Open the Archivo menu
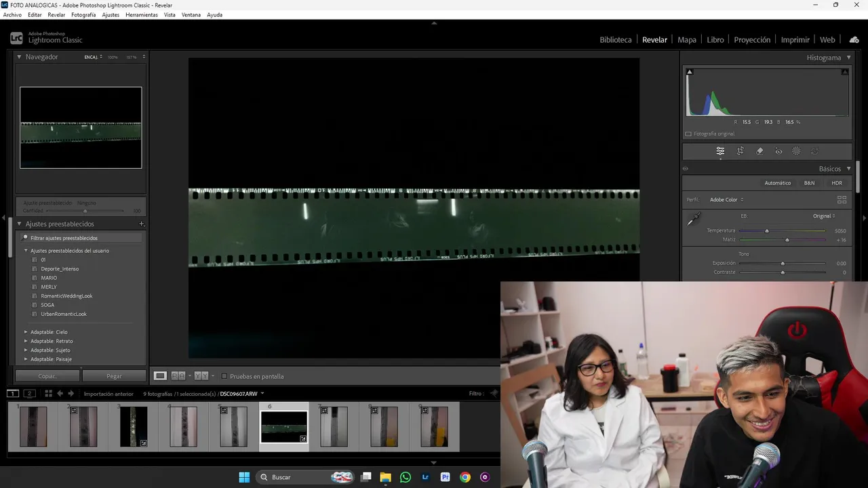The height and width of the screenshot is (488, 868). coord(12,15)
